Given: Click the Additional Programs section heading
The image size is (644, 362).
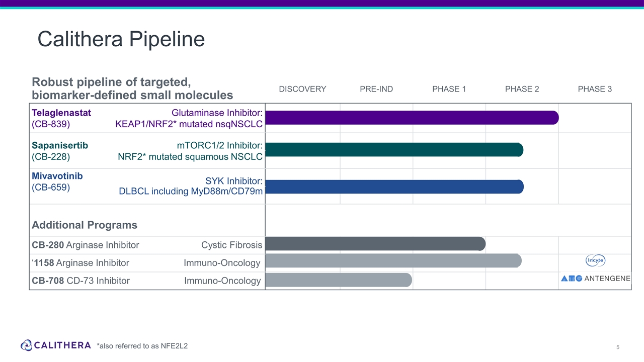Looking at the screenshot, I should [85, 225].
